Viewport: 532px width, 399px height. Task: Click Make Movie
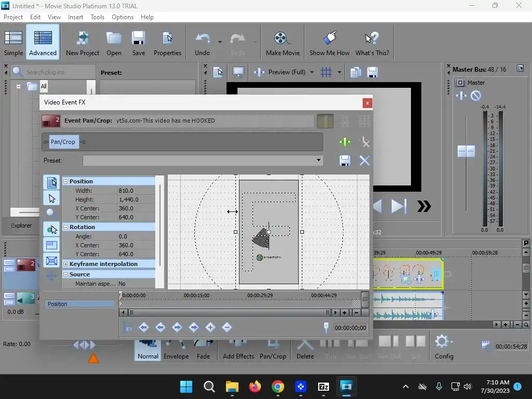coord(283,43)
